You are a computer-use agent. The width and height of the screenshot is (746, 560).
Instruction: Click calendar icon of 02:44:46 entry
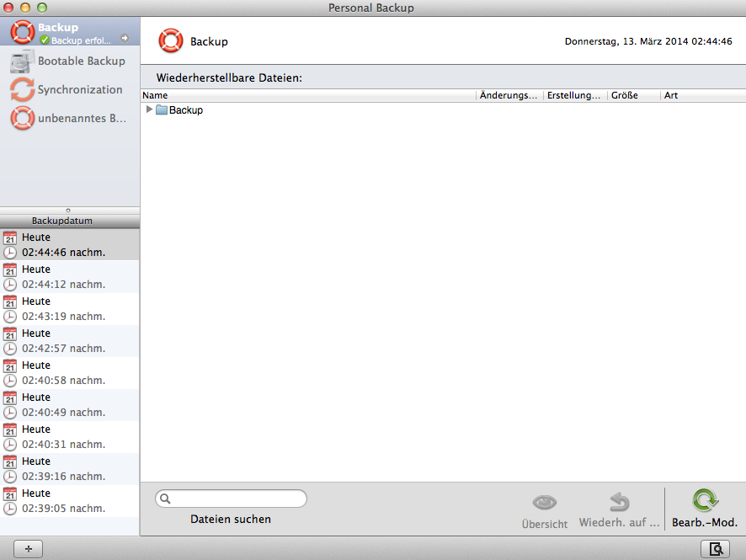10,237
